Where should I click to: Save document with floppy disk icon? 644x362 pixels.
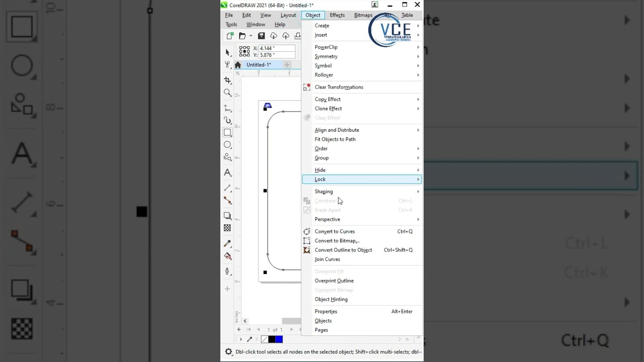(261, 36)
